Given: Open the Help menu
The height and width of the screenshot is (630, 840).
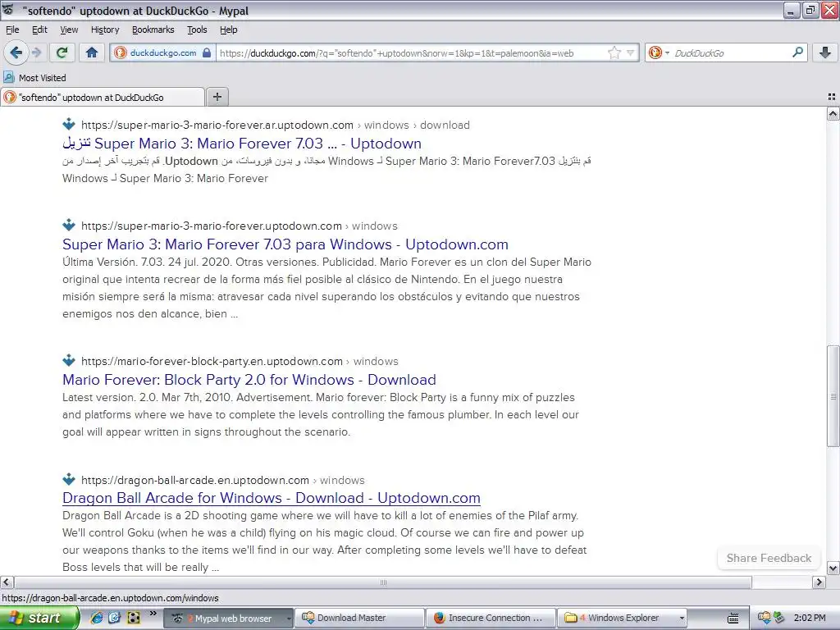Looking at the screenshot, I should click(x=229, y=30).
